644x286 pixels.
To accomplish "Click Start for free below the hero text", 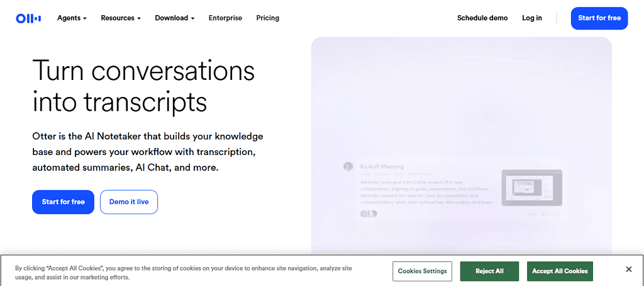I will click(x=63, y=202).
